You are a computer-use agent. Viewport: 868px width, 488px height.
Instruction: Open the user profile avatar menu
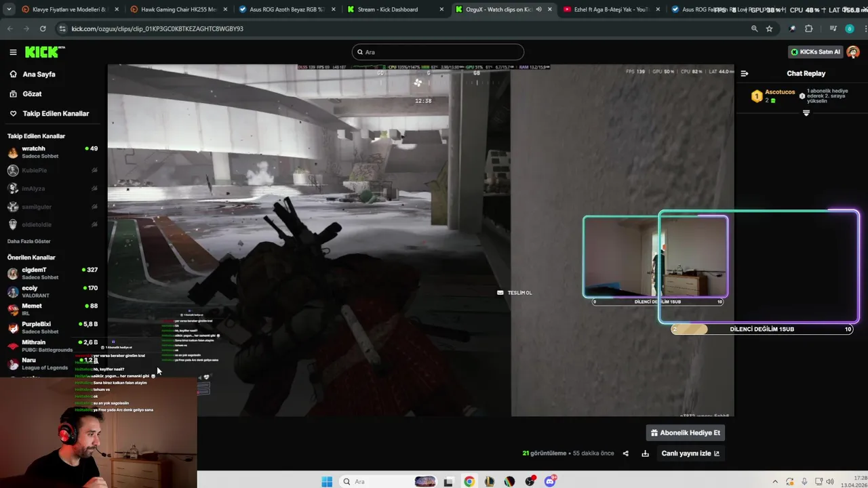point(853,52)
